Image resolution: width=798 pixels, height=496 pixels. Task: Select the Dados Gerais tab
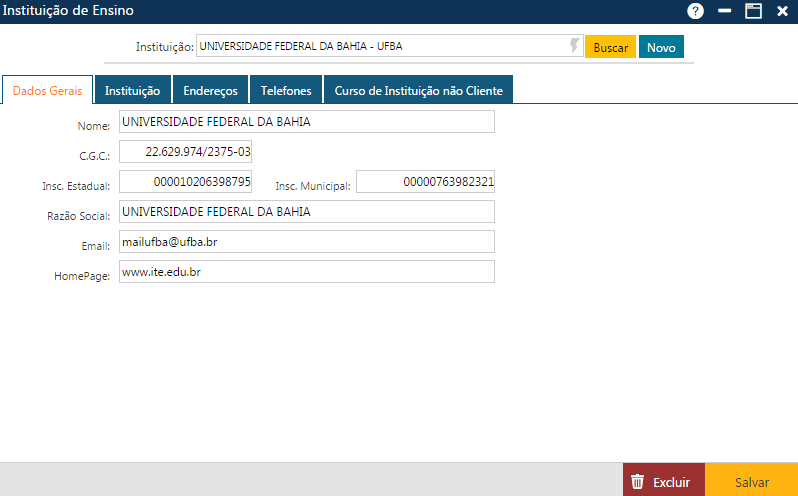pos(47,90)
